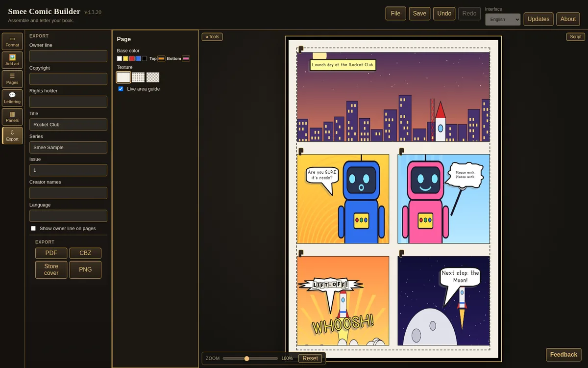588x368 pixels.
Task: Export the page as PNG
Action: pos(85,269)
